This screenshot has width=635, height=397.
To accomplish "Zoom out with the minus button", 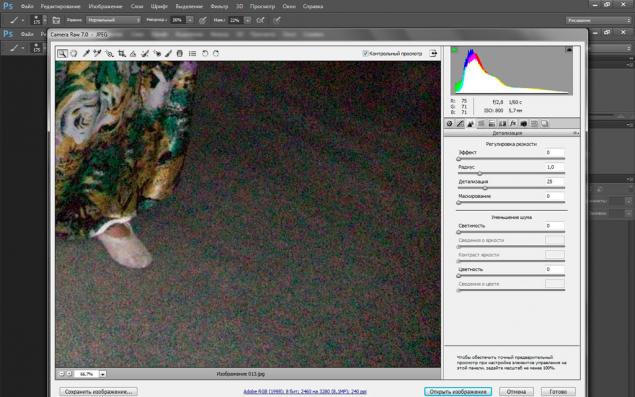I will (62, 374).
